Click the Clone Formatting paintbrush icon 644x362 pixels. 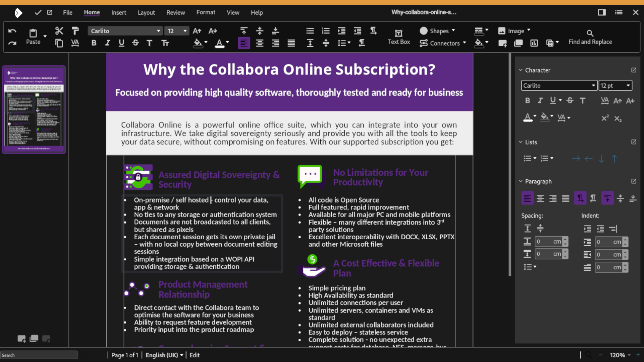point(75,31)
